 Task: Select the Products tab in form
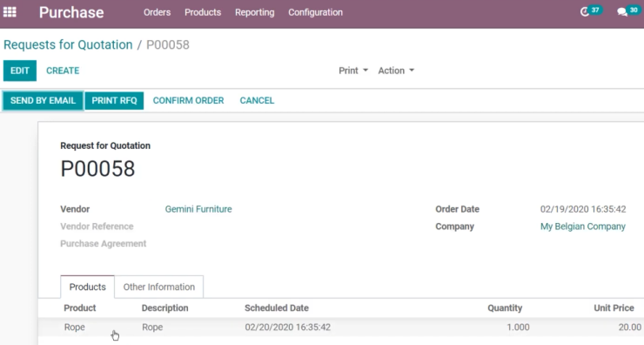click(88, 287)
